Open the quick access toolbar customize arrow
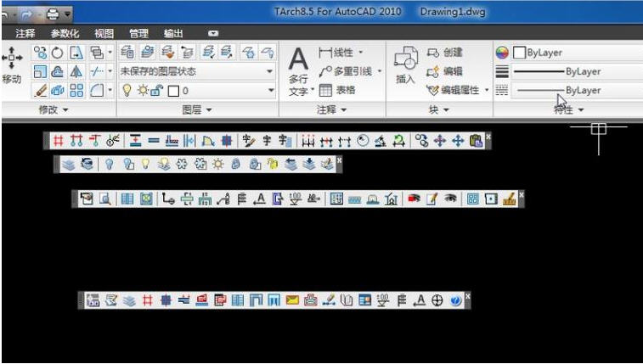 point(68,15)
